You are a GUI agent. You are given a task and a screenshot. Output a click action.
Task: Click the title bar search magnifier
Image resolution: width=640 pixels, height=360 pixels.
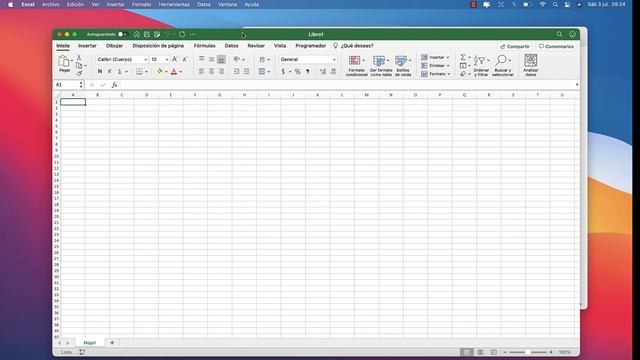[x=560, y=34]
